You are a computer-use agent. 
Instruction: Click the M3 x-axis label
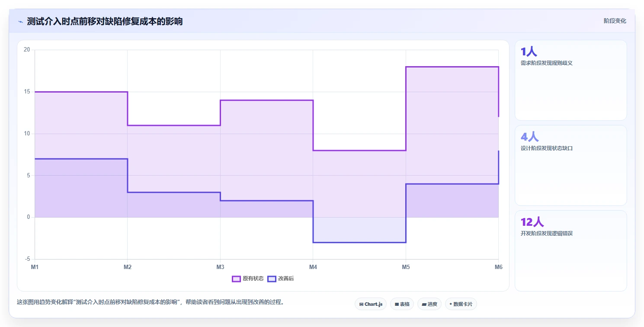(220, 267)
